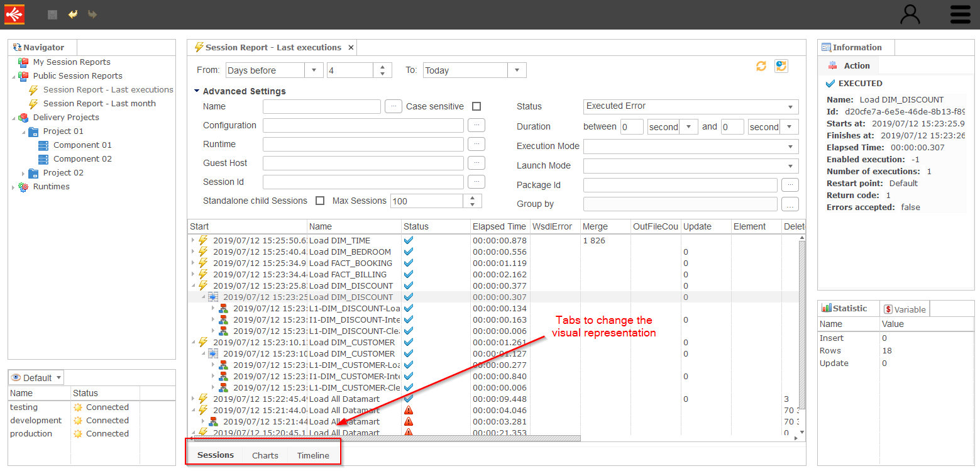This screenshot has width=980, height=471.
Task: Switch to the Charts tab
Action: (265, 455)
